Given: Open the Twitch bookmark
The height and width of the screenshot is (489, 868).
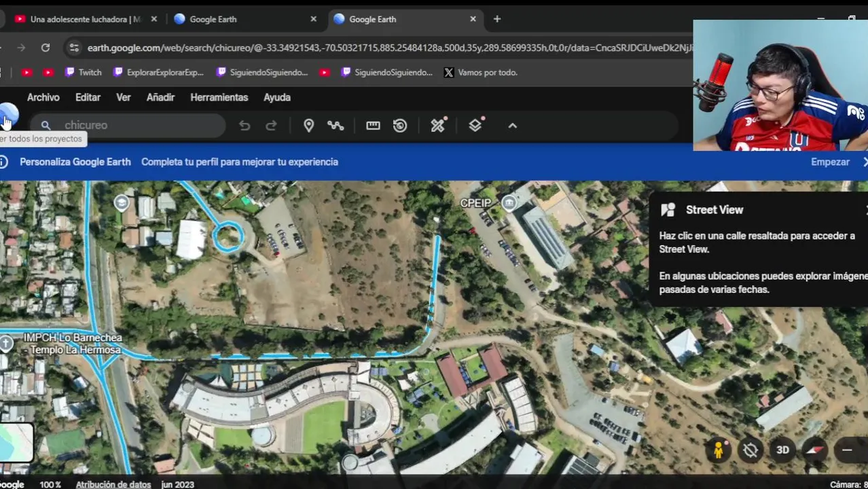Looking at the screenshot, I should pos(83,72).
